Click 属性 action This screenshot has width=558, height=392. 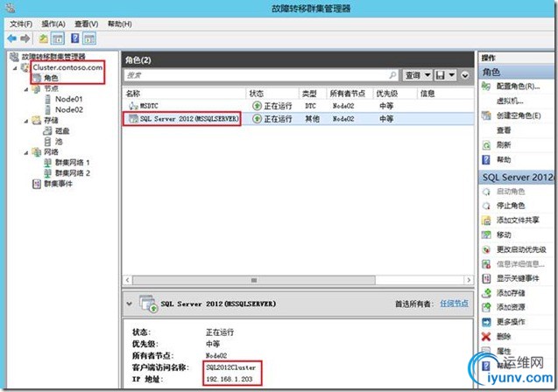[504, 351]
